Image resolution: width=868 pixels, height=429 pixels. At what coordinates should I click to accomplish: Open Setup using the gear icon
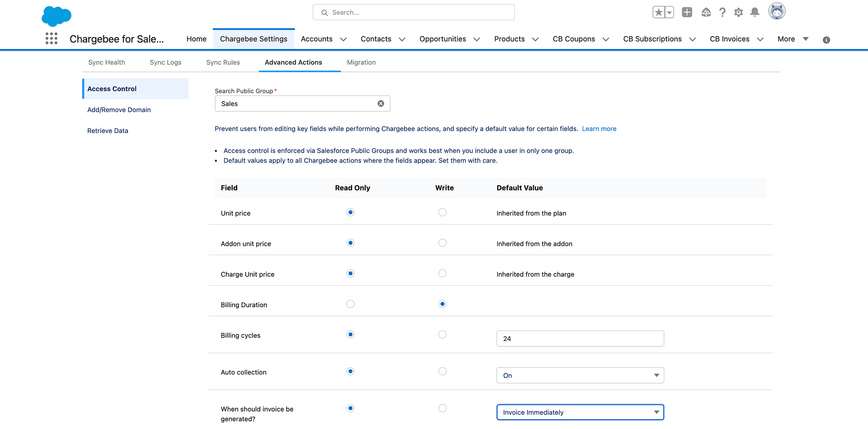[x=738, y=12]
